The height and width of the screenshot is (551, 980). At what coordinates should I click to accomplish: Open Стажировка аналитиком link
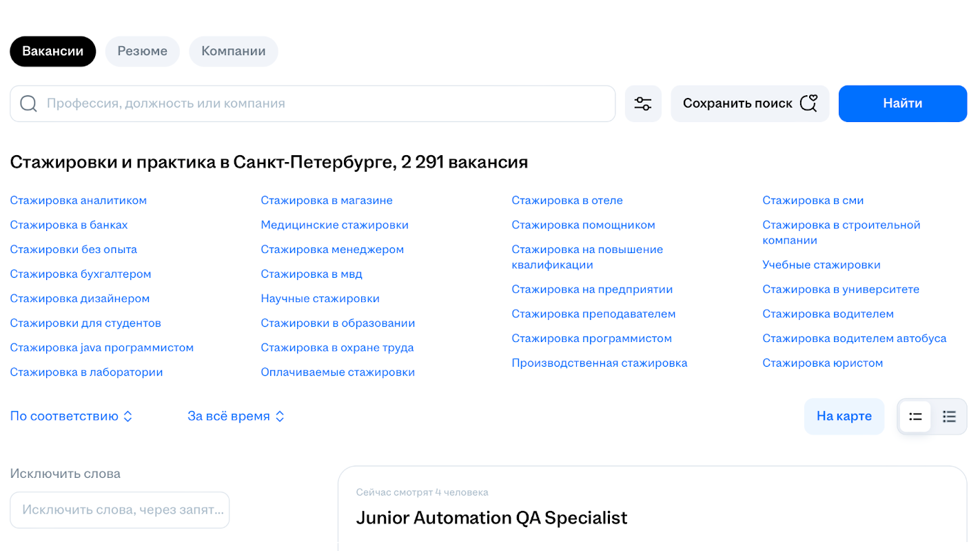(79, 201)
